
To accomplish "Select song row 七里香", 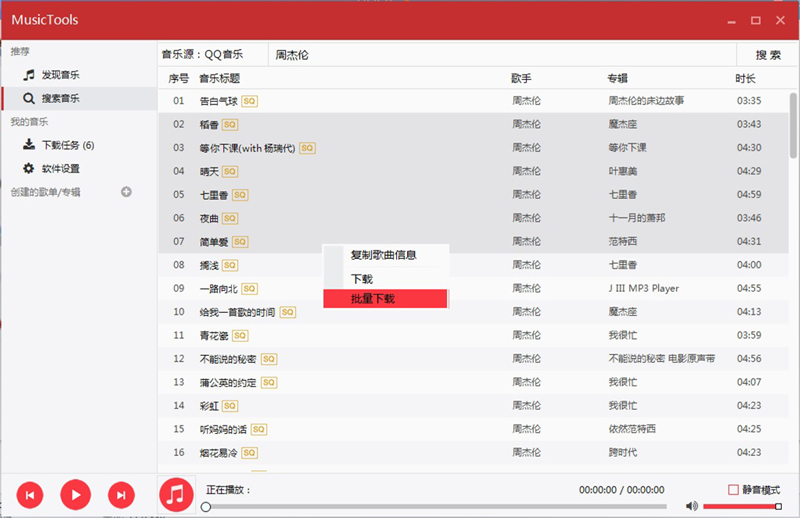I will click(473, 194).
